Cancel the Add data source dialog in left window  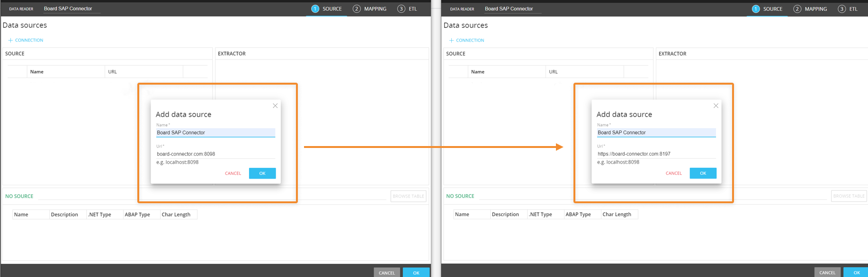click(233, 173)
